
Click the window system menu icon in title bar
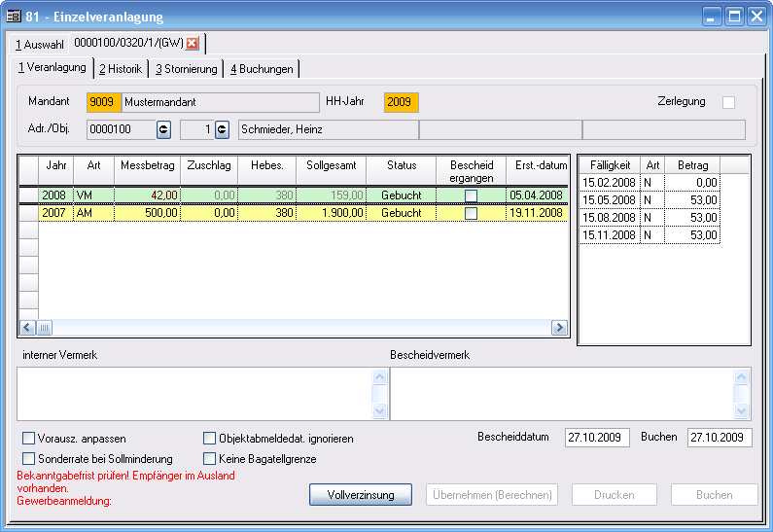(x=15, y=17)
